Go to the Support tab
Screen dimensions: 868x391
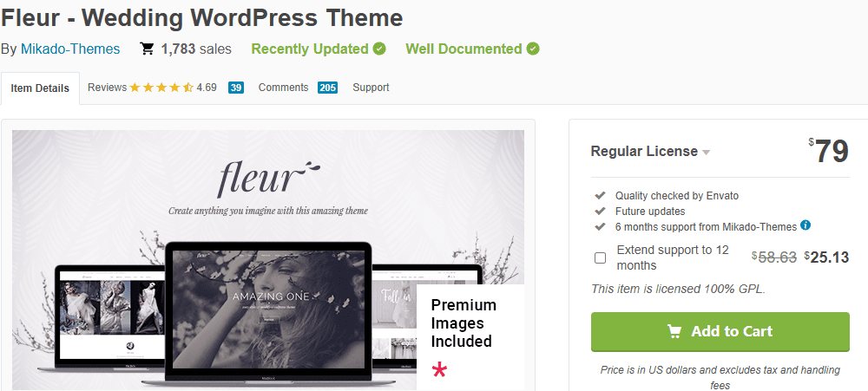click(371, 88)
